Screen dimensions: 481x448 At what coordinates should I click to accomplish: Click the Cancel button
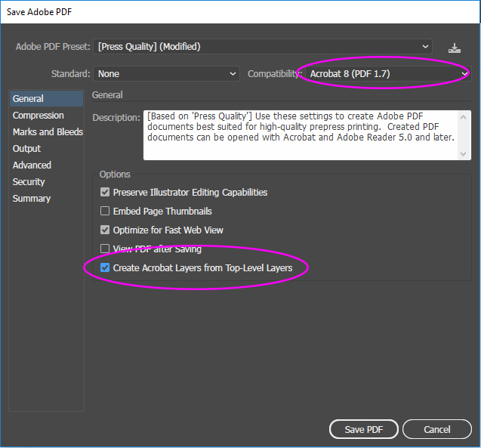[x=437, y=429]
